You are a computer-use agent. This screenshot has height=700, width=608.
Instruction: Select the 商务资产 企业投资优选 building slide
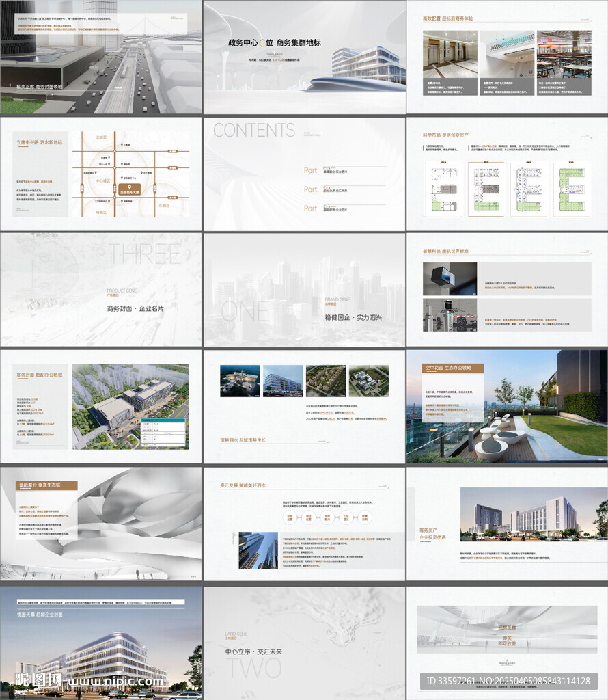507,524
